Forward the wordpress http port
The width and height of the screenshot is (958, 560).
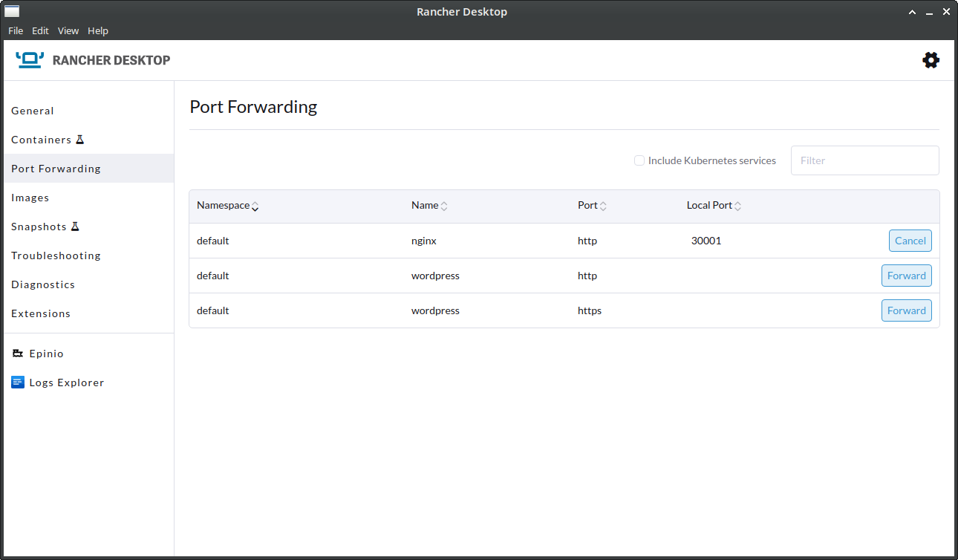click(x=907, y=276)
